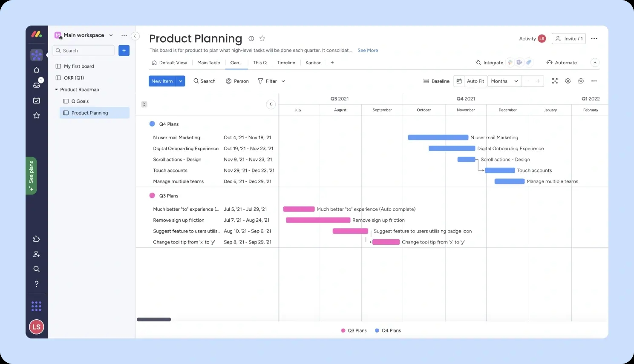Collapse the left navigation panel arrow
The width and height of the screenshot is (634, 364).
click(135, 36)
